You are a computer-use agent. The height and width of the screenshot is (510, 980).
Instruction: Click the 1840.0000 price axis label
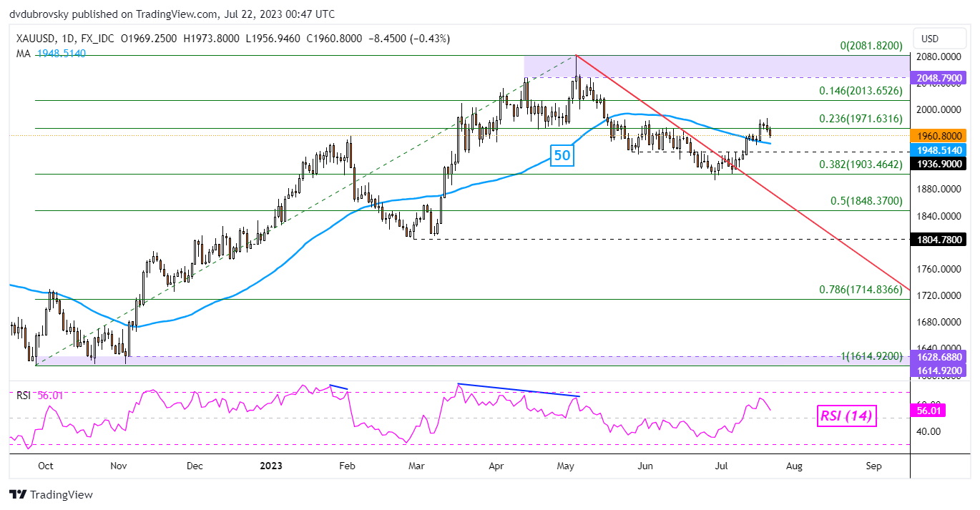pos(939,216)
